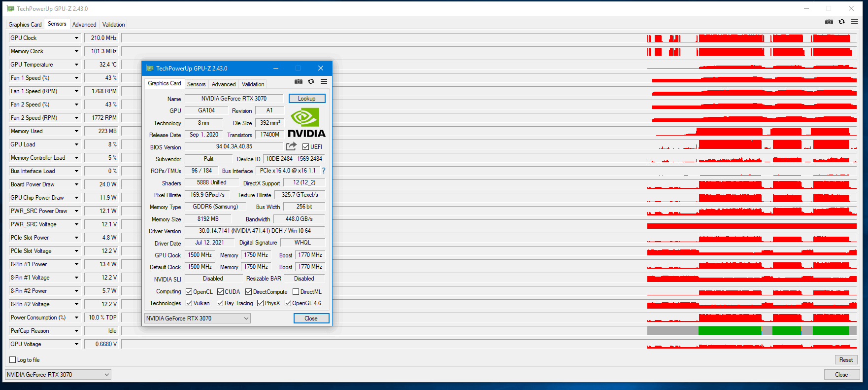Toggle the Ray Tracing checkbox
Screen dimensions: 868x390
220,303
